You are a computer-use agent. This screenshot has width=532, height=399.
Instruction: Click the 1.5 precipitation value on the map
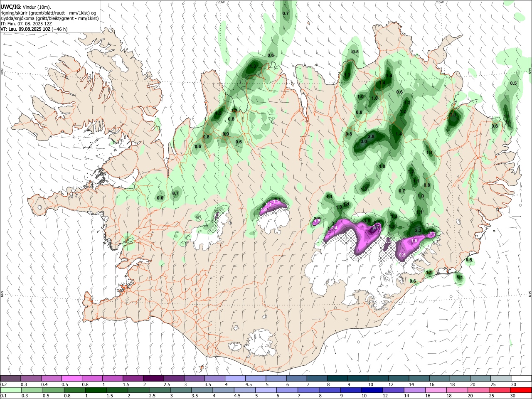(218, 113)
